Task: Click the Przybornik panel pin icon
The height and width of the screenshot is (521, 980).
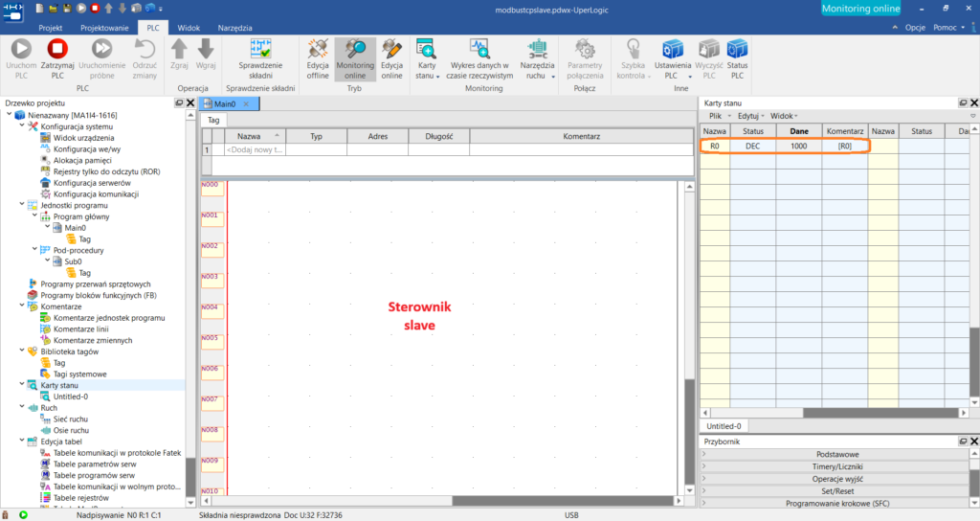Action: pos(963,441)
